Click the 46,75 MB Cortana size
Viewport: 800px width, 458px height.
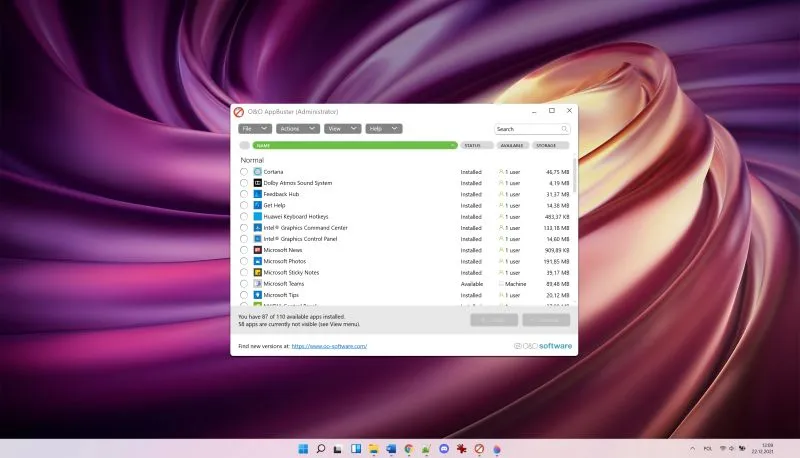557,172
